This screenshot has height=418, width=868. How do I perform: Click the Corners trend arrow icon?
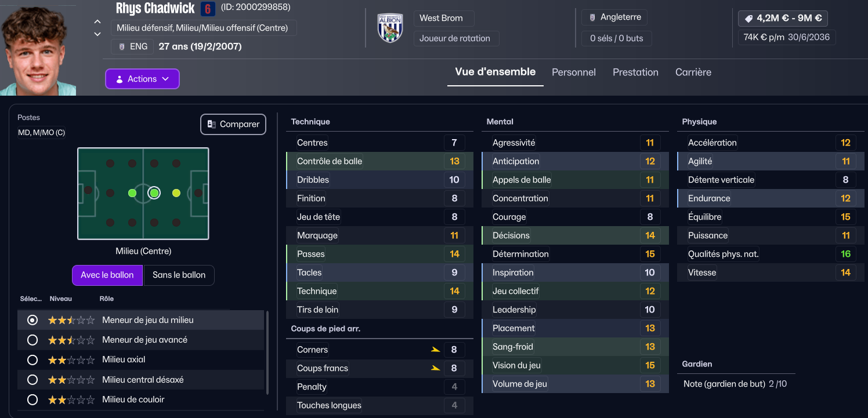click(435, 350)
